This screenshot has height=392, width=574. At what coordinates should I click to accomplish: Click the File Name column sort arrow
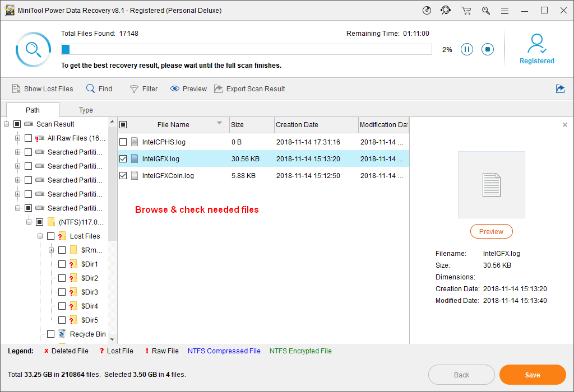pyautogui.click(x=219, y=123)
